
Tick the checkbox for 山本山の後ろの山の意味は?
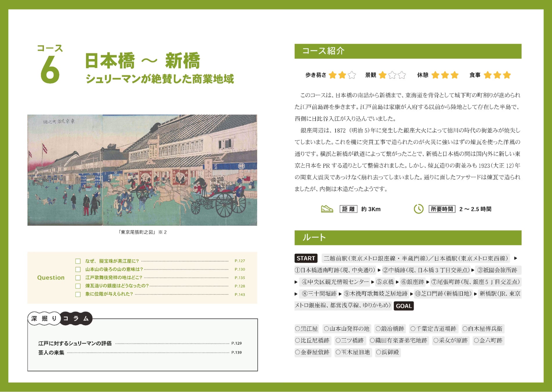pyautogui.click(x=78, y=269)
